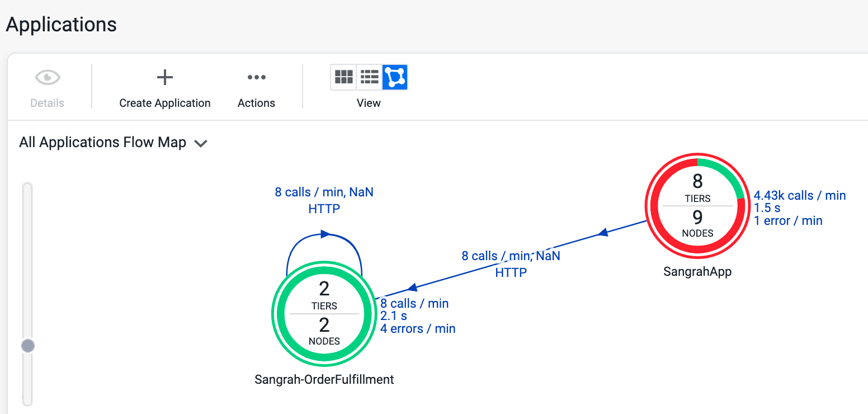868x414 pixels.
Task: Switch to list view
Action: [x=369, y=77]
